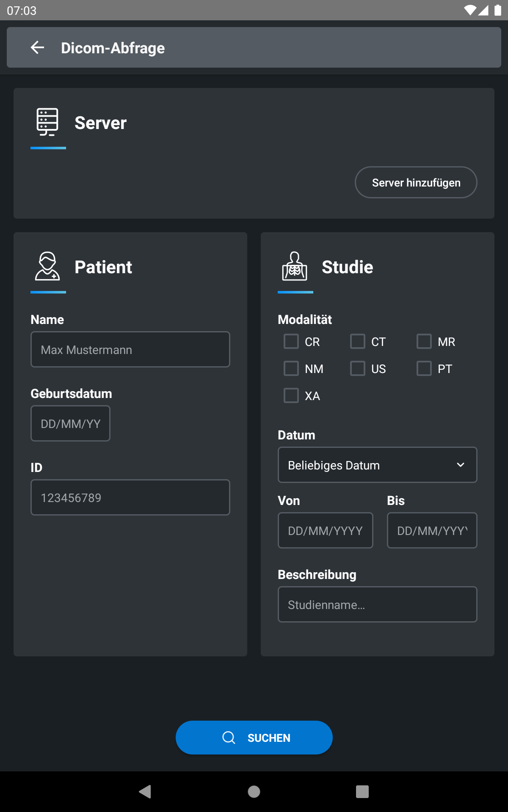Click the Beschreibung Studienname field
This screenshot has width=508, height=812.
pyautogui.click(x=378, y=604)
